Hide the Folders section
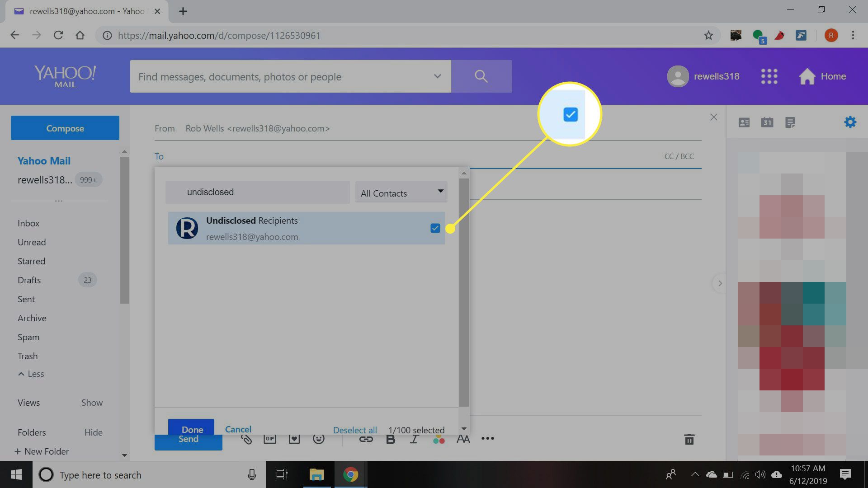The image size is (868, 488). (x=94, y=432)
